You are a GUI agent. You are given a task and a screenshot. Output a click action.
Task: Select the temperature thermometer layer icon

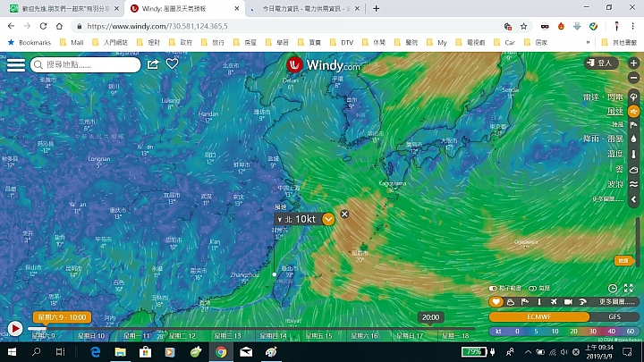coord(634,154)
